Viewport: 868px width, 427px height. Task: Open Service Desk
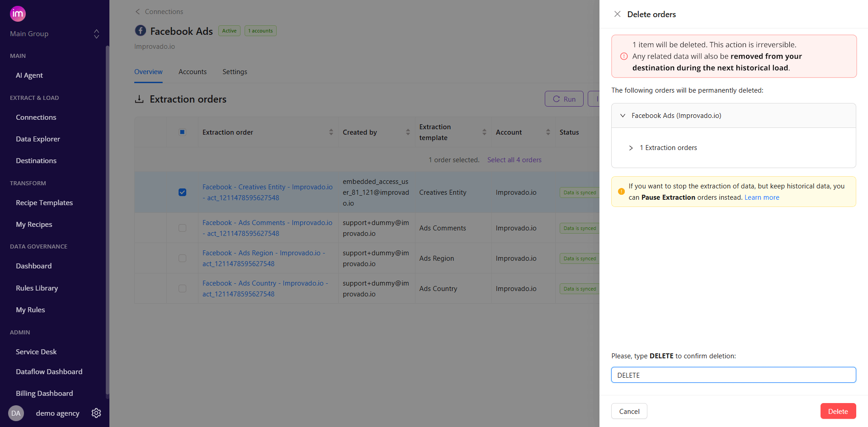36,352
